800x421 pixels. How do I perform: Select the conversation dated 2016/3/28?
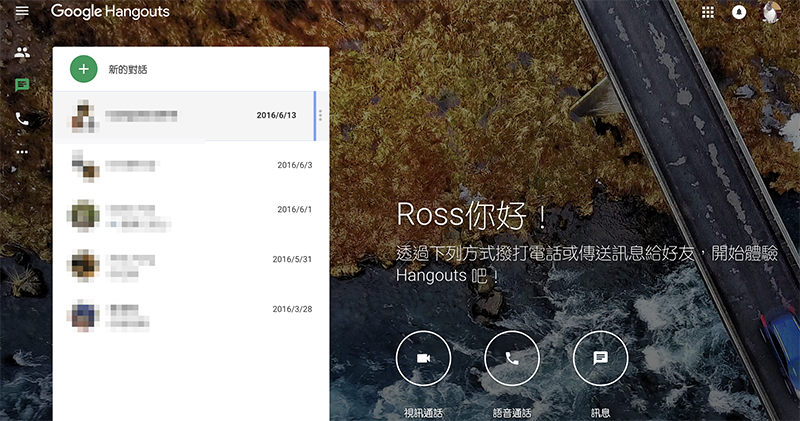[191, 315]
